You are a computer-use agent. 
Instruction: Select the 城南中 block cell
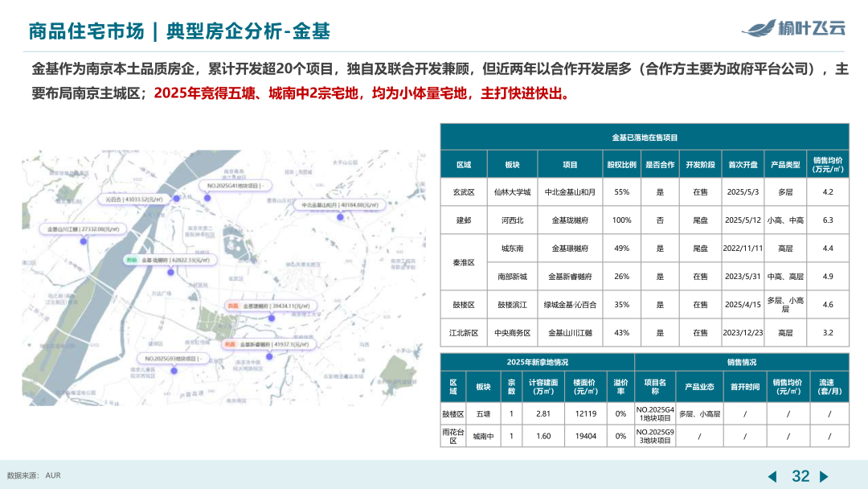point(483,437)
